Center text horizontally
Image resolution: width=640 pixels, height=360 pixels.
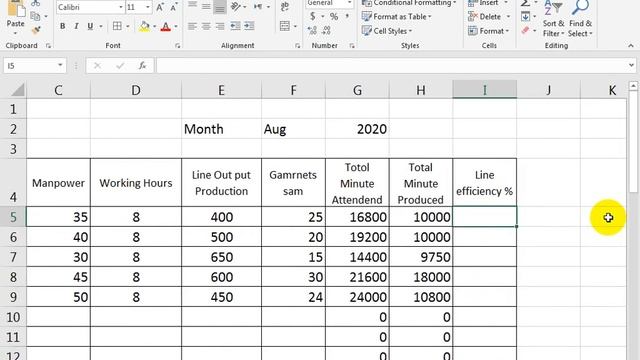pyautogui.click(x=206, y=27)
